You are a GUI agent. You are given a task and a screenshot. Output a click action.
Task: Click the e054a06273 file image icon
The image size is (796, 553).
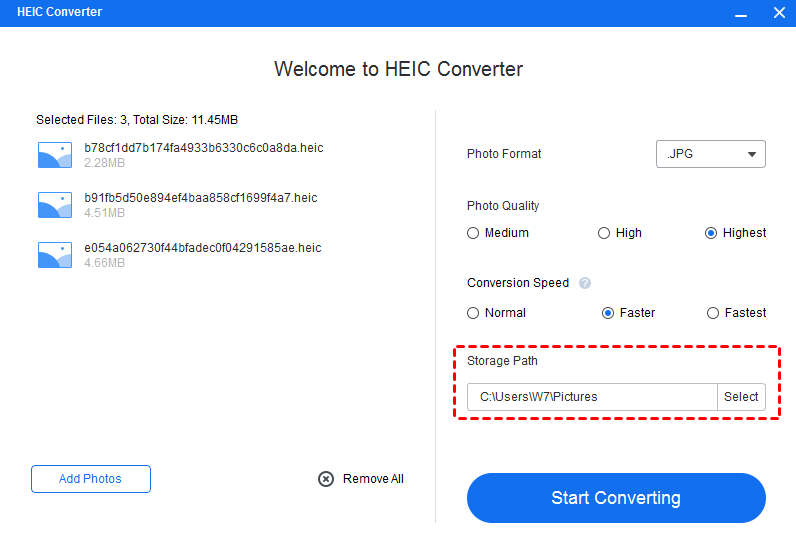pyautogui.click(x=55, y=255)
